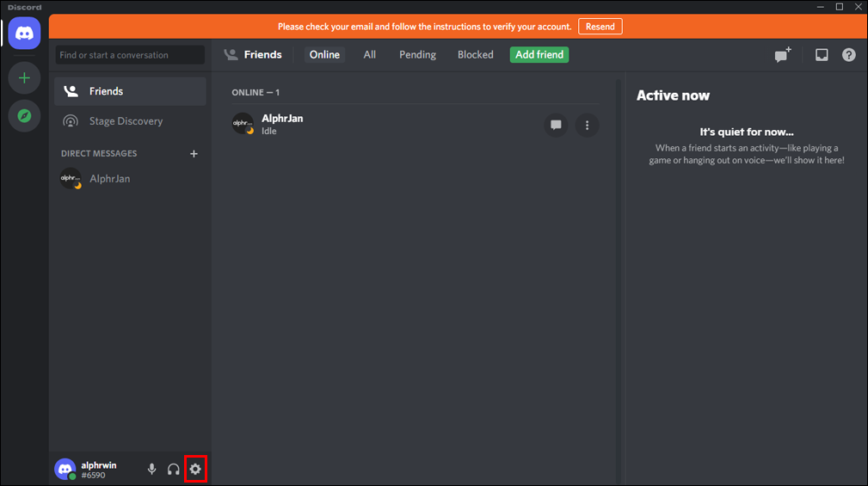Open User Settings gear icon
The image size is (868, 486).
coord(195,470)
